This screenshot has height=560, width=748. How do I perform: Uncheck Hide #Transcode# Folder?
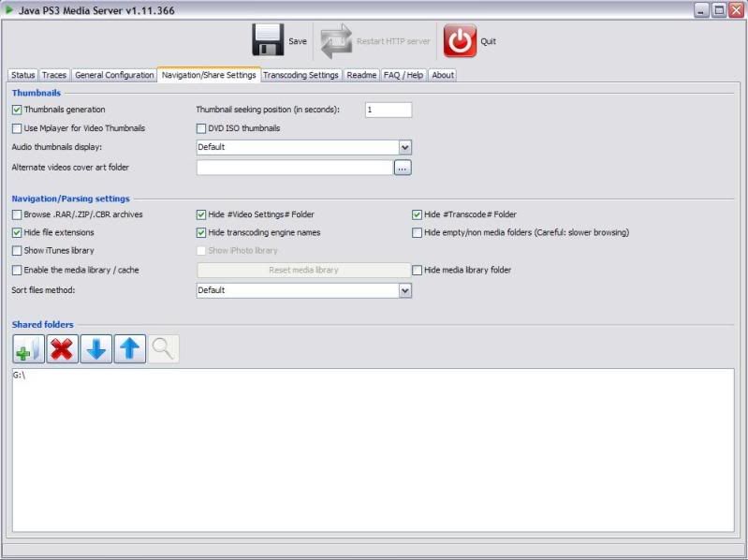(417, 214)
